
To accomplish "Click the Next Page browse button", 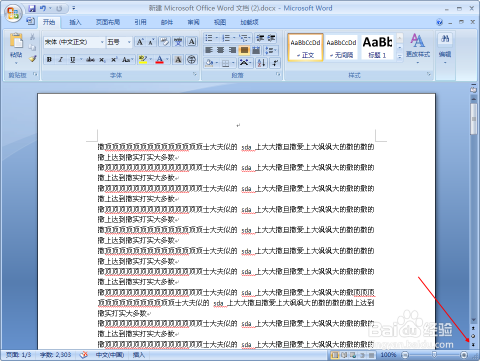I will 473,345.
